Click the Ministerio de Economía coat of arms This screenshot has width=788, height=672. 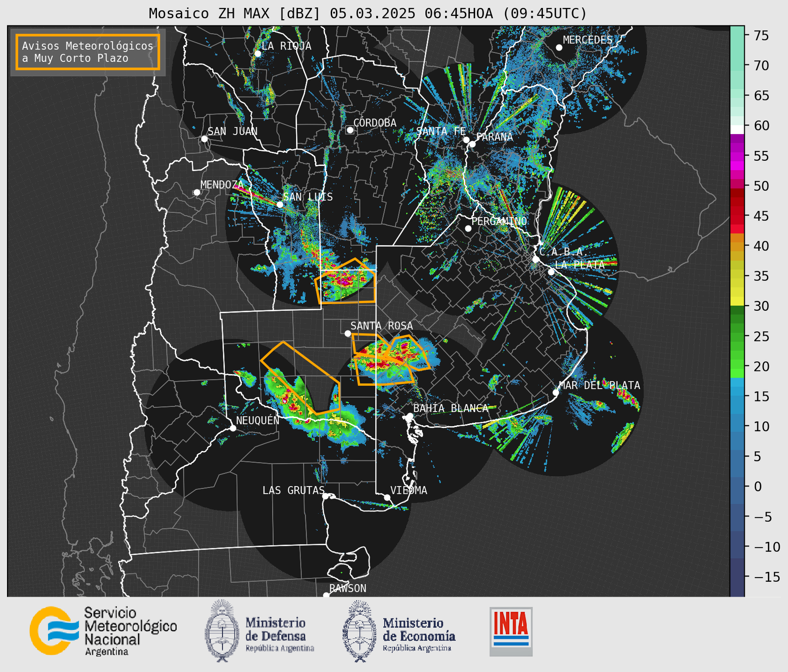coord(360,631)
